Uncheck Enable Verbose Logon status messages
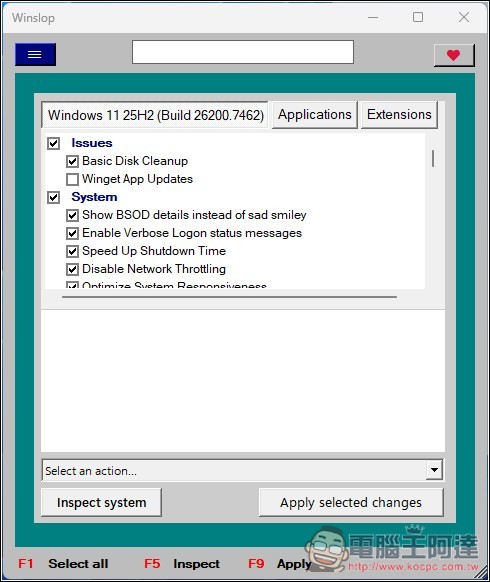 click(x=72, y=233)
